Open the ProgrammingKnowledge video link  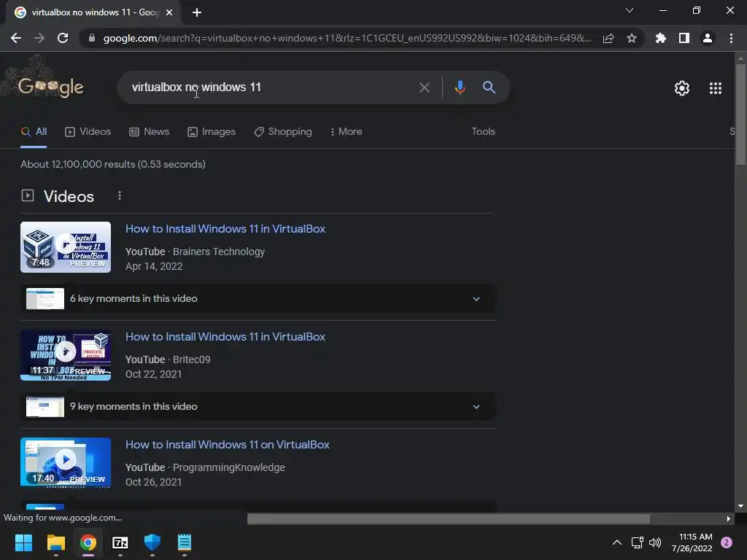pyautogui.click(x=228, y=445)
